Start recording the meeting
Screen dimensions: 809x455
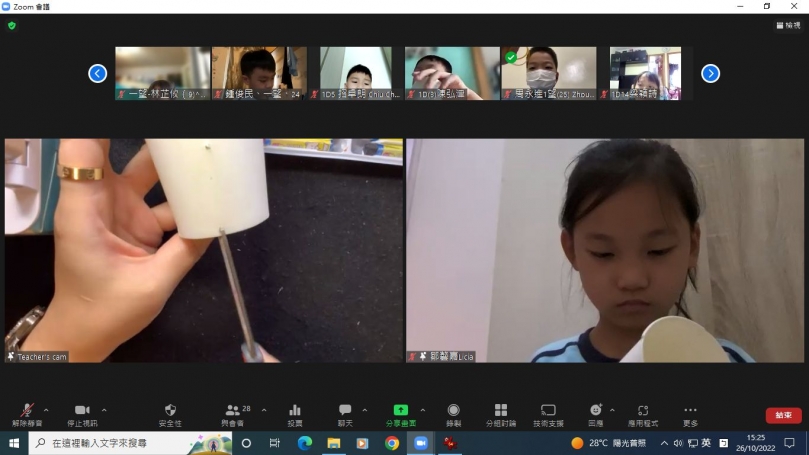pos(453,412)
